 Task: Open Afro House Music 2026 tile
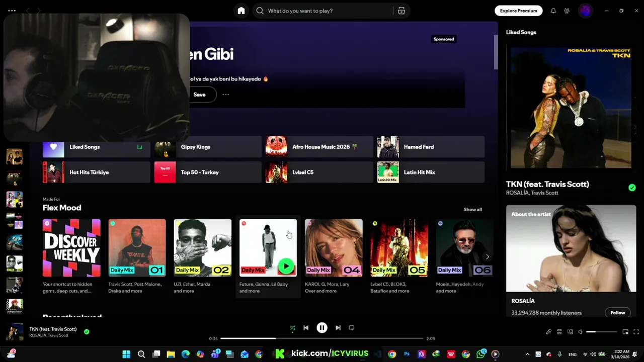[x=319, y=147]
